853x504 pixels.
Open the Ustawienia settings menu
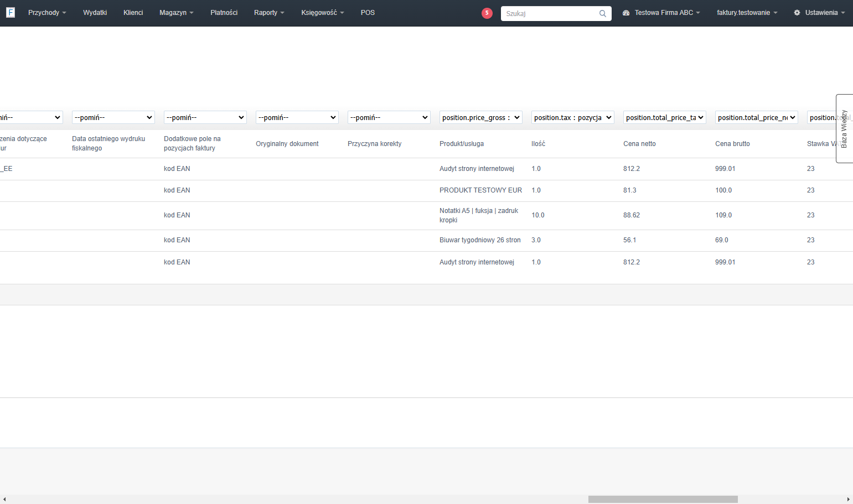pos(825,13)
